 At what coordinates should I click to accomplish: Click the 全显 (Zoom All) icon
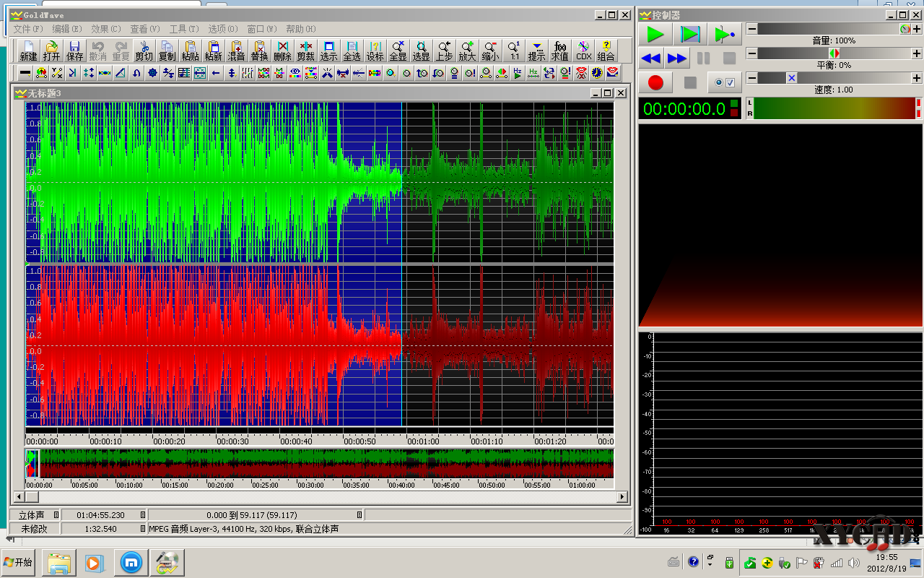tap(398, 51)
